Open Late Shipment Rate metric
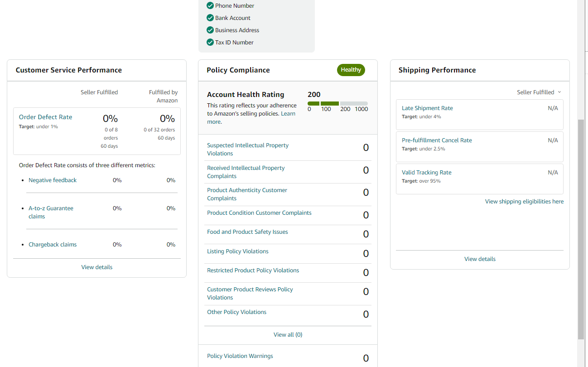This screenshot has height=367, width=588. tap(427, 108)
